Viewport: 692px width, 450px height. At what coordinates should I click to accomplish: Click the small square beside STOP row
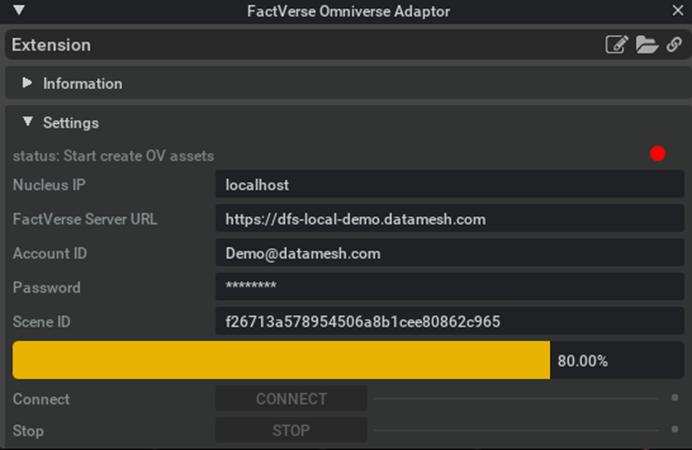tap(674, 429)
